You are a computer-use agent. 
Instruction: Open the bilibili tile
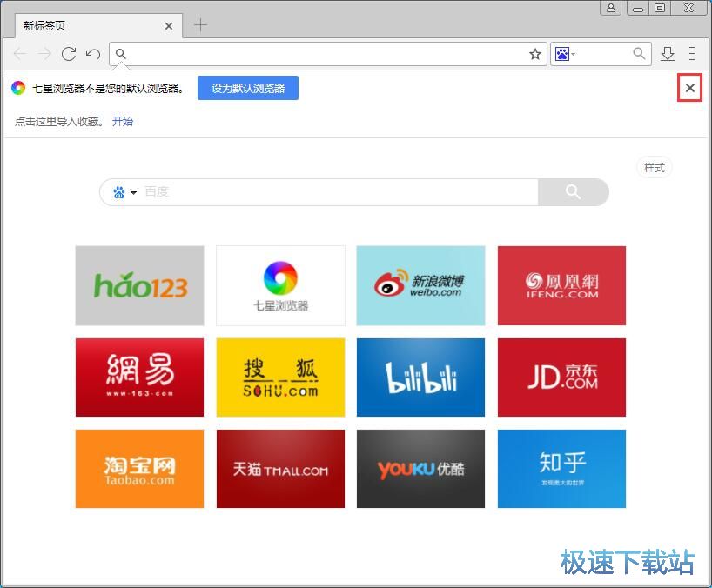(420, 378)
